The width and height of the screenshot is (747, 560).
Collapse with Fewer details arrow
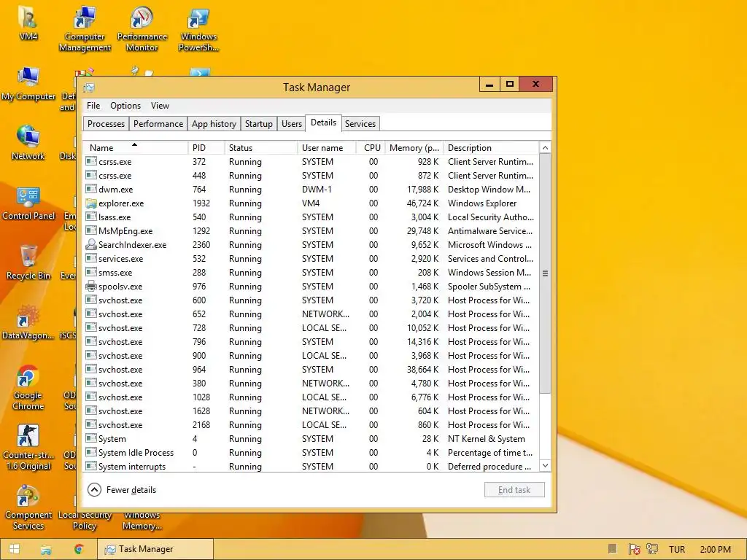(94, 489)
